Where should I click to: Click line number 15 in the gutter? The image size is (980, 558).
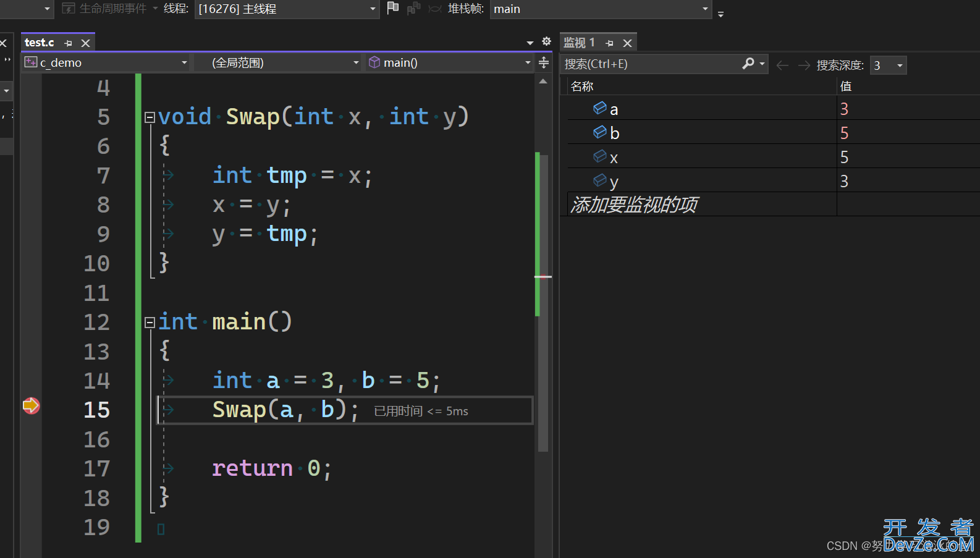point(97,410)
